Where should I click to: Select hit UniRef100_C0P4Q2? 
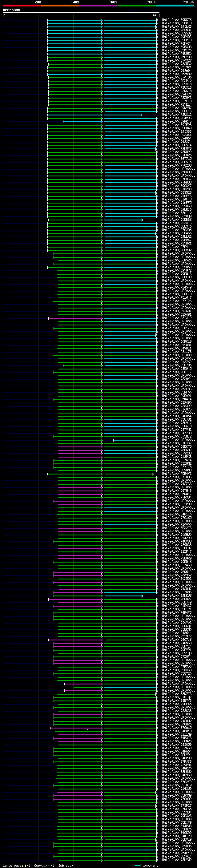[x=177, y=37]
